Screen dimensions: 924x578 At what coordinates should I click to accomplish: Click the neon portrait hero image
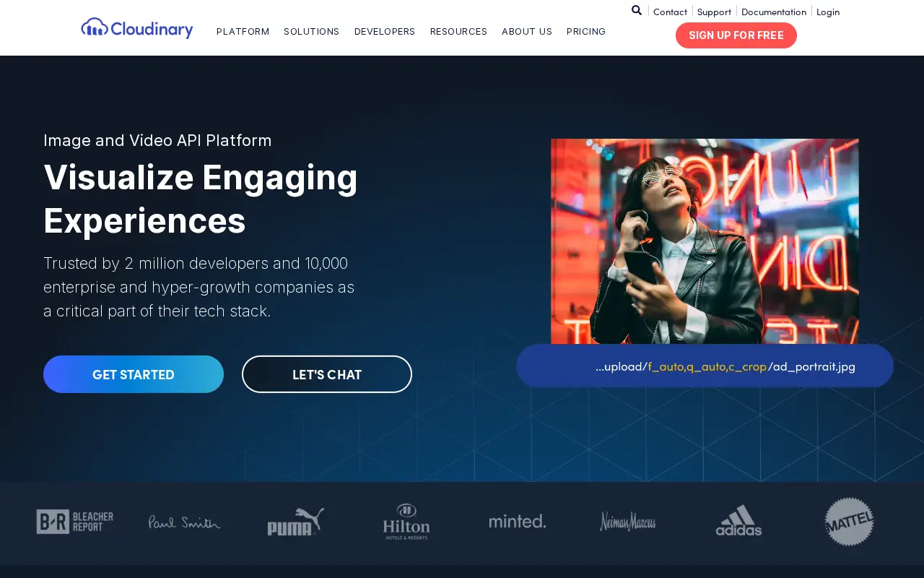(x=705, y=241)
